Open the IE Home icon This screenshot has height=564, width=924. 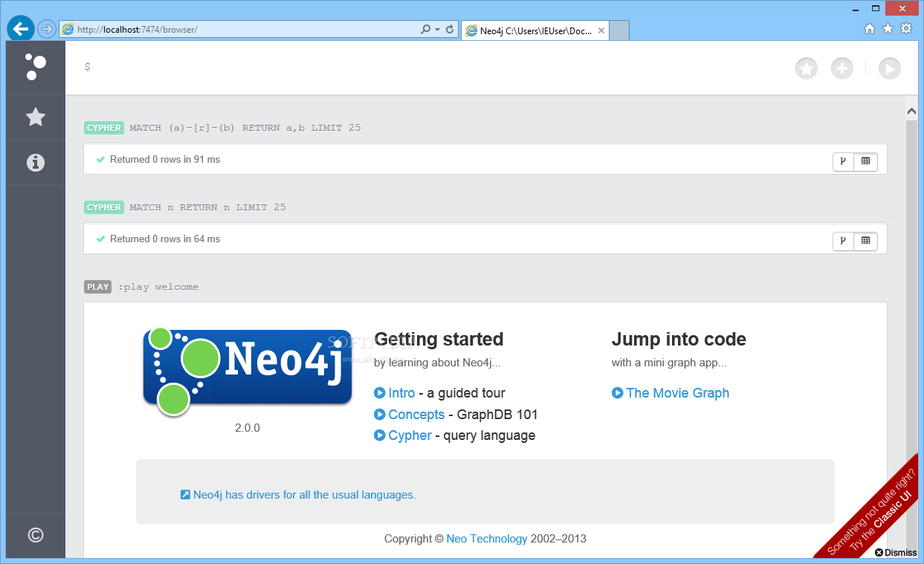(x=870, y=29)
